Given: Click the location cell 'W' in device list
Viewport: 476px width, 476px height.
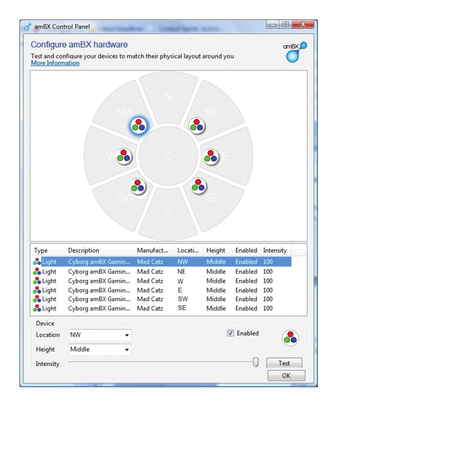Looking at the screenshot, I should click(180, 281).
